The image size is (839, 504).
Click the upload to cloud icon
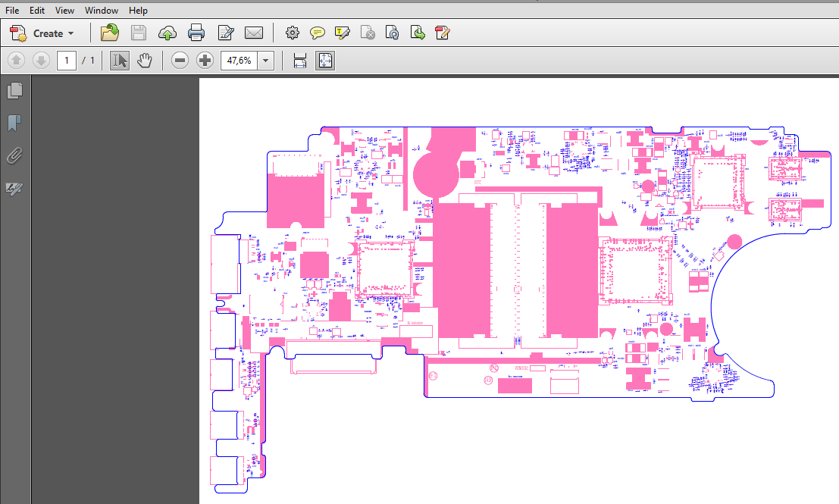[167, 33]
